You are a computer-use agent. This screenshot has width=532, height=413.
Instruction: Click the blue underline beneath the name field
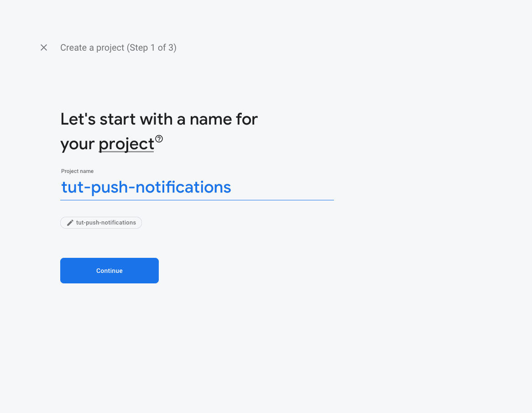coord(196,199)
